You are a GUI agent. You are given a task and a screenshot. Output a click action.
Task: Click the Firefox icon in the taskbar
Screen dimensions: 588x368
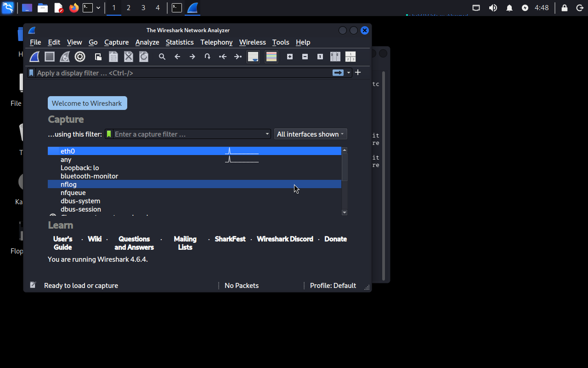73,8
